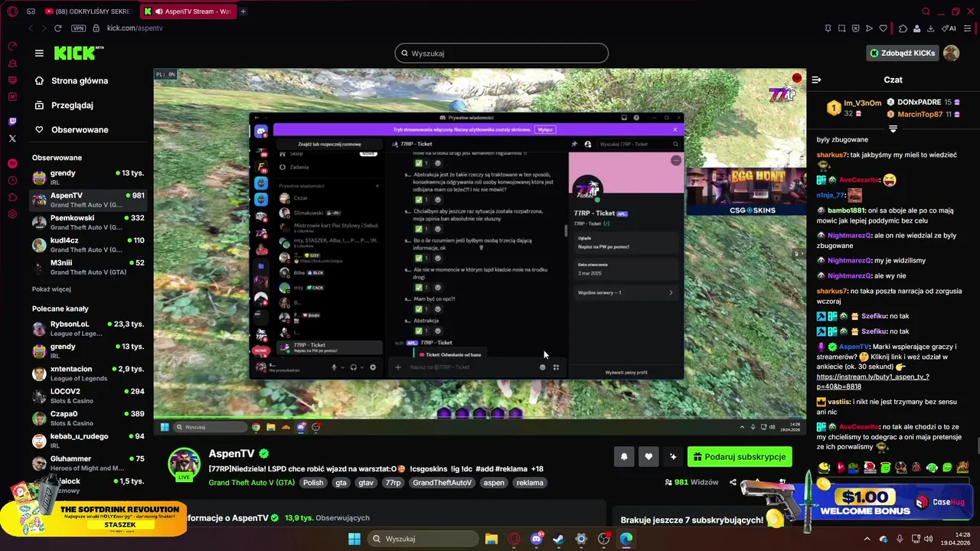Screen dimensions: 980x551
Task: Pin the tab with Opera pin icon
Action: pos(828,28)
